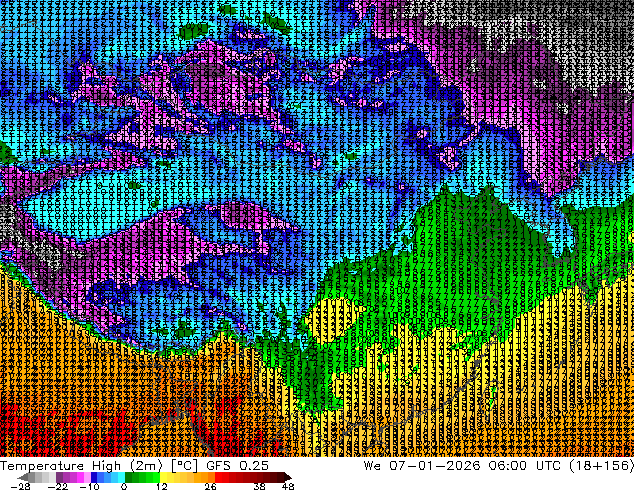Click the '0' color scale label
The image size is (634, 490).
(x=124, y=486)
